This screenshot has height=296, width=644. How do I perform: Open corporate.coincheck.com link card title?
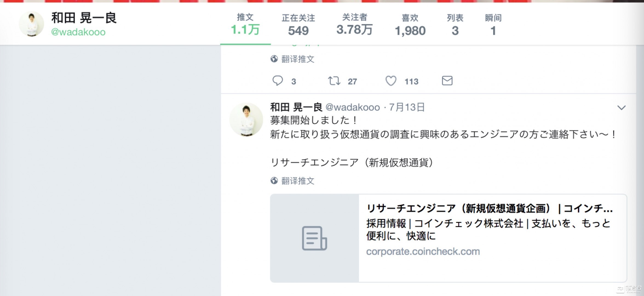coord(489,209)
